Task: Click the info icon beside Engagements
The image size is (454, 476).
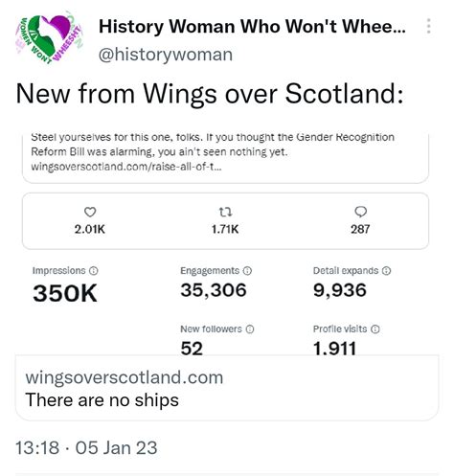Action: (247, 271)
